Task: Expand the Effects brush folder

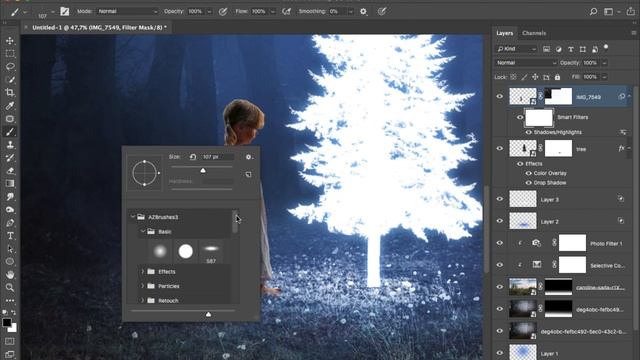Action: pyautogui.click(x=142, y=271)
